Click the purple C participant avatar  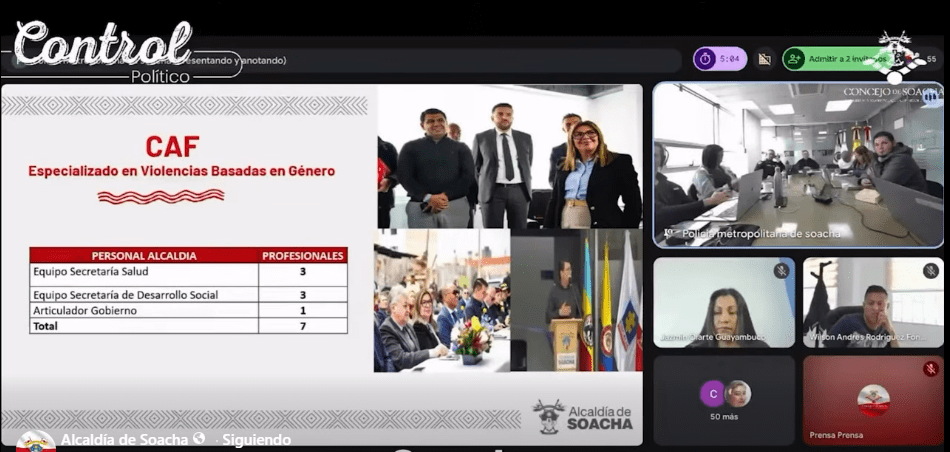[712, 393]
